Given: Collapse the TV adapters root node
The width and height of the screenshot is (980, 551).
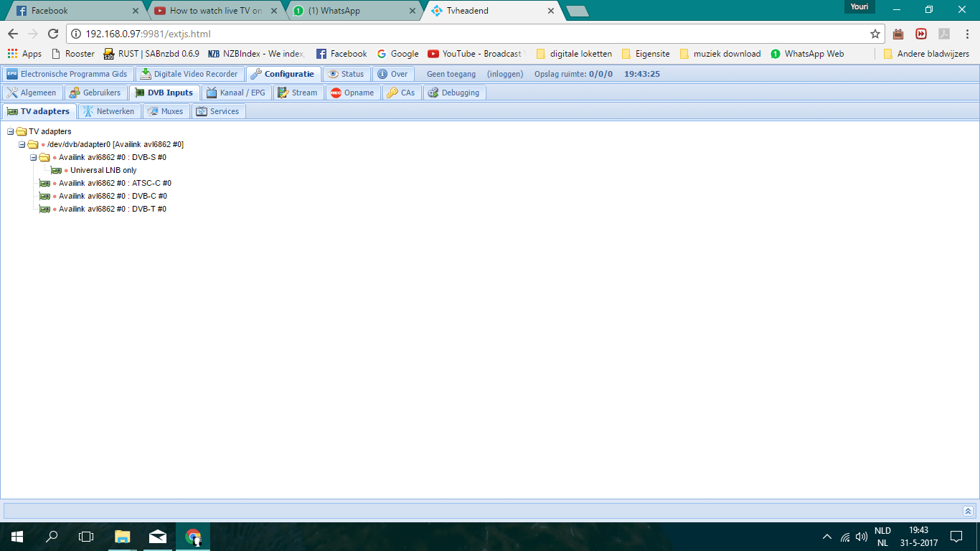Looking at the screenshot, I should coord(11,132).
